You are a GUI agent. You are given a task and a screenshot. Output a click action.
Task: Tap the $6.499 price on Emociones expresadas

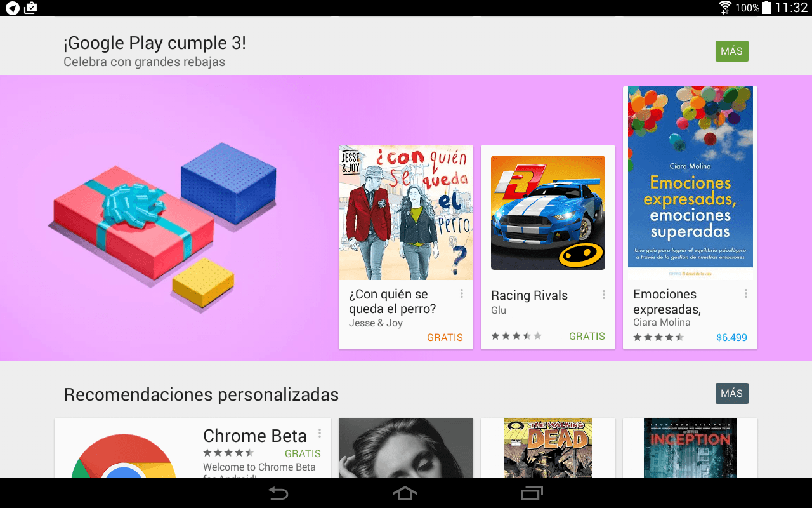[731, 337]
